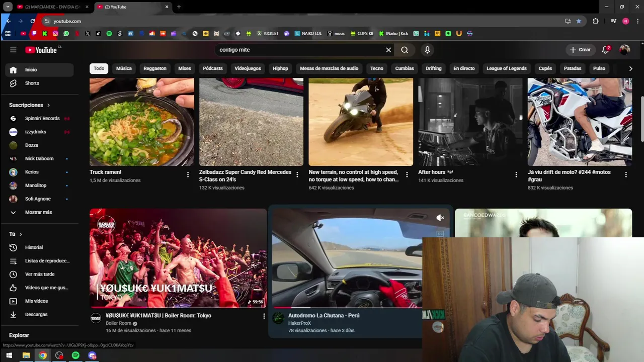Open Listas de reproducción
Screen dimensions: 644x362
(39, 261)
